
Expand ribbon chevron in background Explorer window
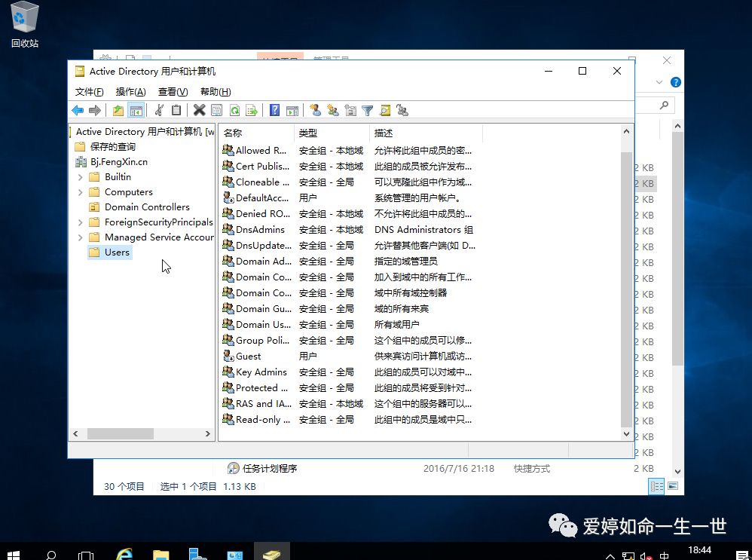pyautogui.click(x=659, y=82)
